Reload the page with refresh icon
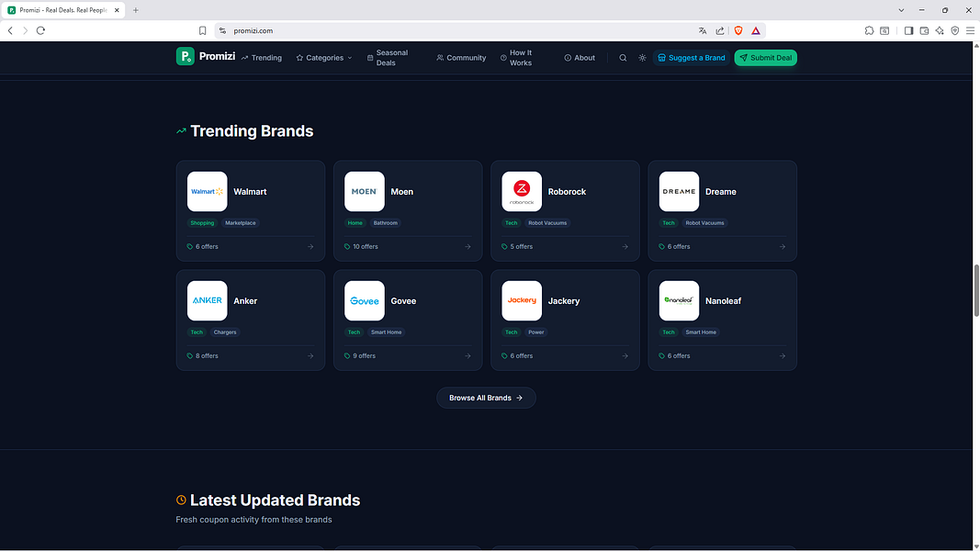The width and height of the screenshot is (980, 551). tap(40, 30)
